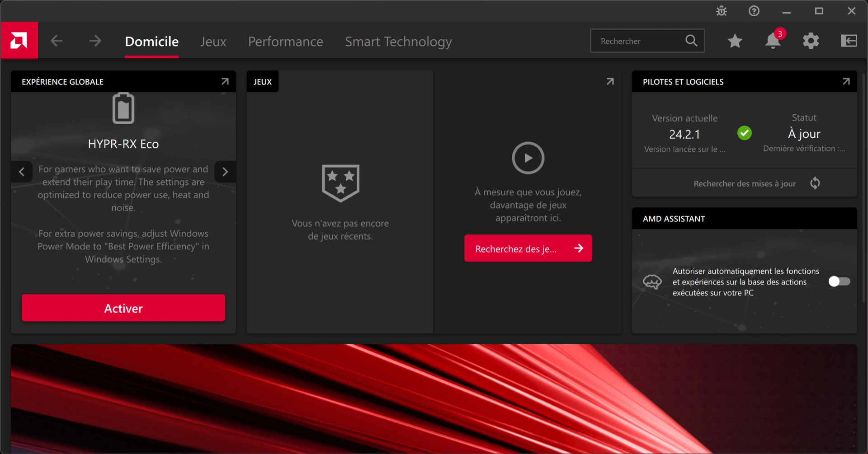The height and width of the screenshot is (454, 868).
Task: Expand the Pilotes et Logiciels panel
Action: click(x=846, y=81)
